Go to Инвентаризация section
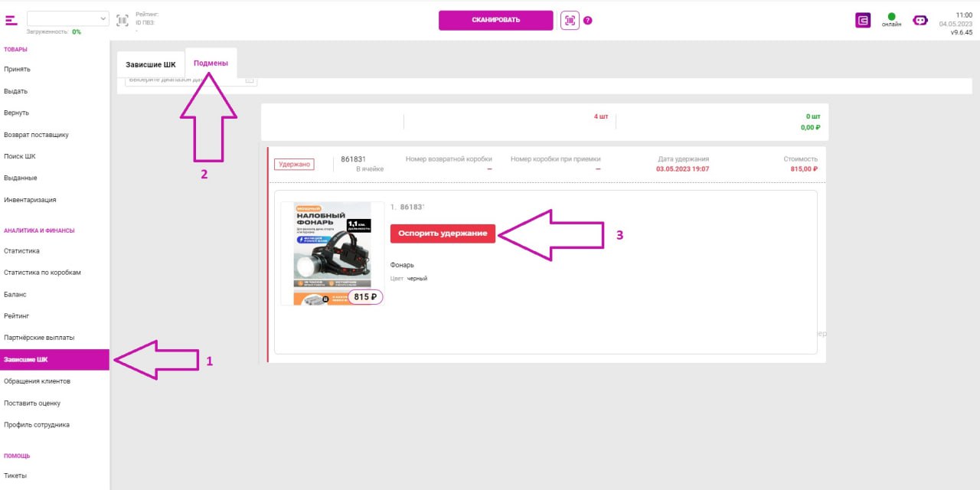The image size is (980, 490). pyautogui.click(x=30, y=200)
